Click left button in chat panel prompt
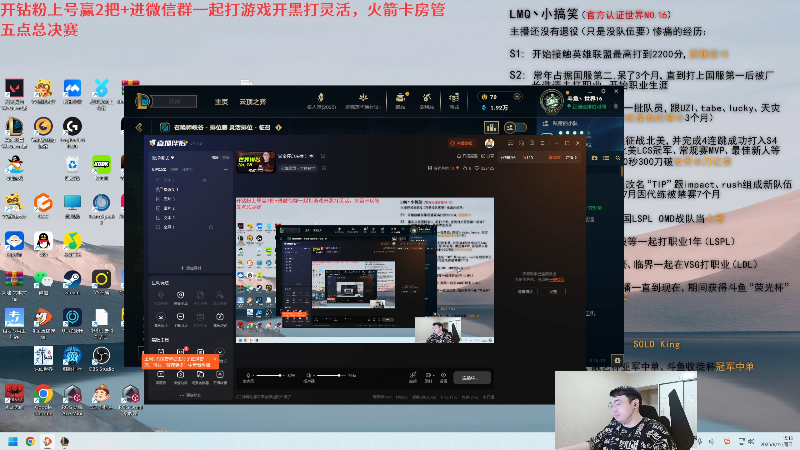The height and width of the screenshot is (450, 800). coord(526,291)
